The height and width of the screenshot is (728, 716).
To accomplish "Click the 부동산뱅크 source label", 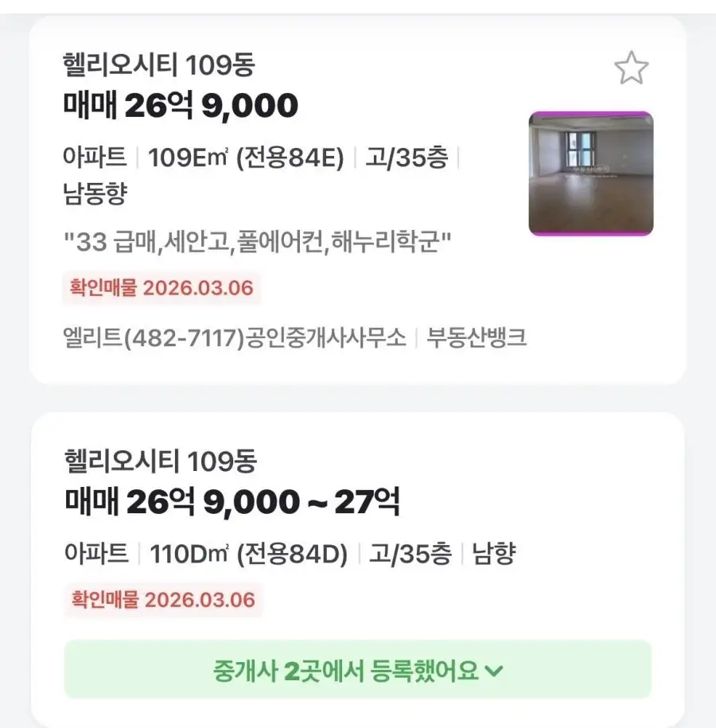I will pyautogui.click(x=477, y=337).
